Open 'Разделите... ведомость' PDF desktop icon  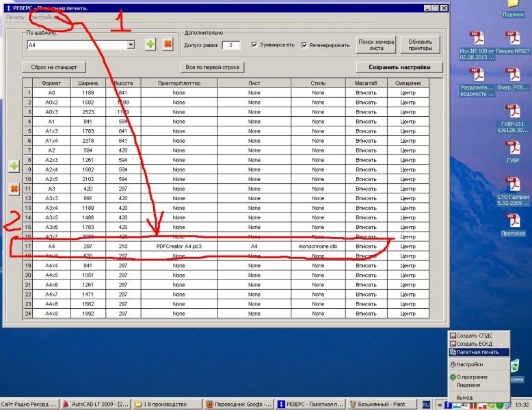click(x=477, y=82)
